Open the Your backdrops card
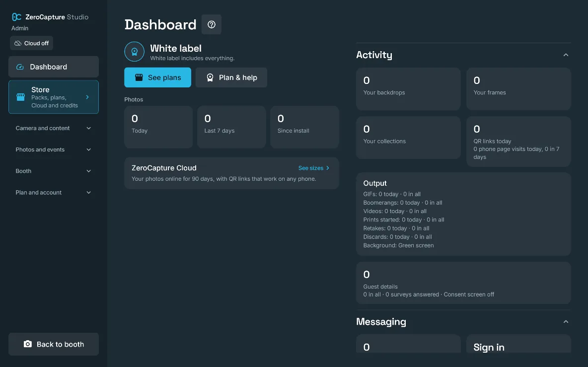588x367 pixels. [x=408, y=89]
